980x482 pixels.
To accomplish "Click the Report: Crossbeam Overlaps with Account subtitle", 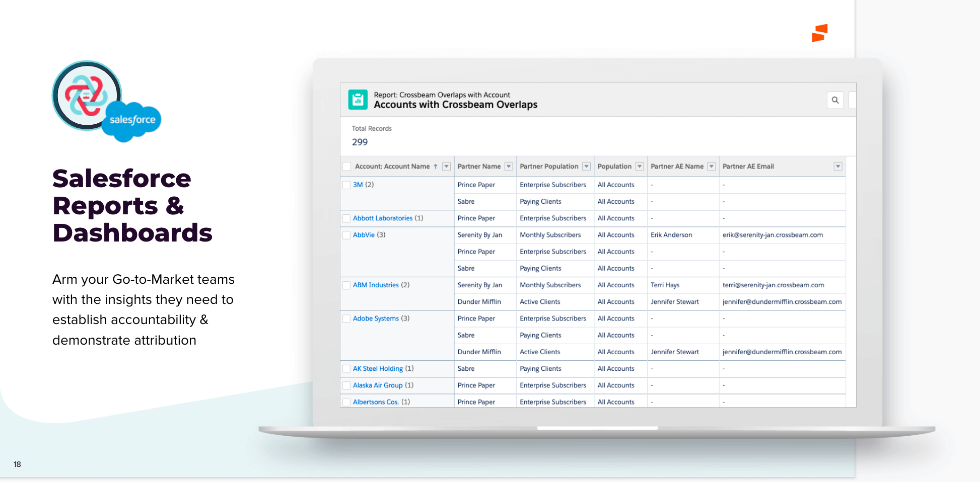I will [442, 95].
